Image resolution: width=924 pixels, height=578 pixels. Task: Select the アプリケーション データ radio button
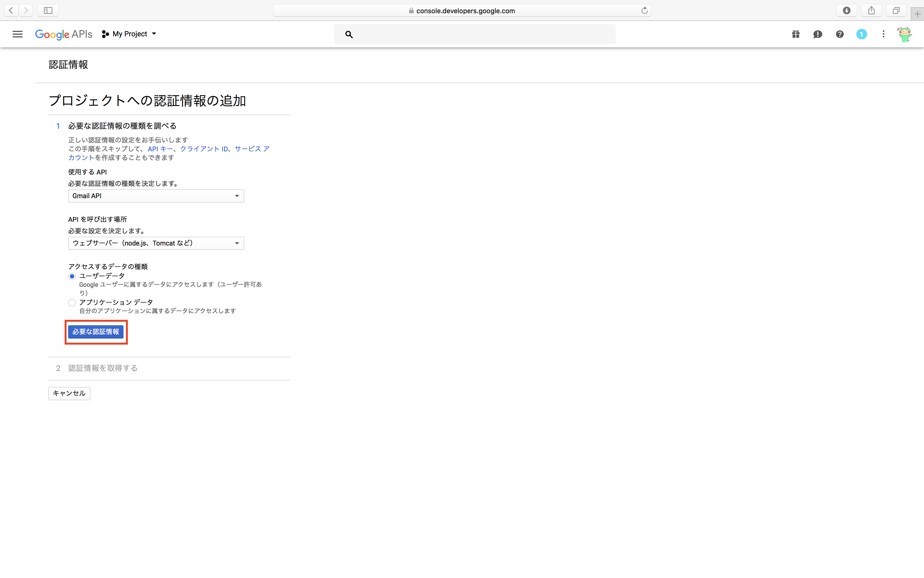click(72, 303)
